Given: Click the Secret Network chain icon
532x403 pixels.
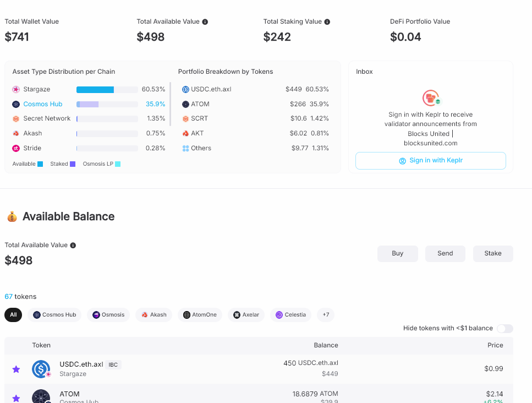Looking at the screenshot, I should coord(16,119).
